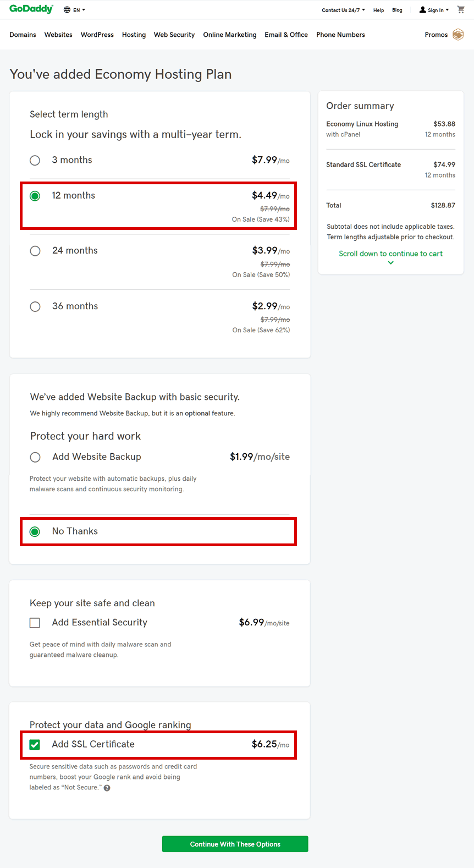Viewport: 474px width, 868px height.
Task: Click the Sign In person icon
Action: pos(423,10)
